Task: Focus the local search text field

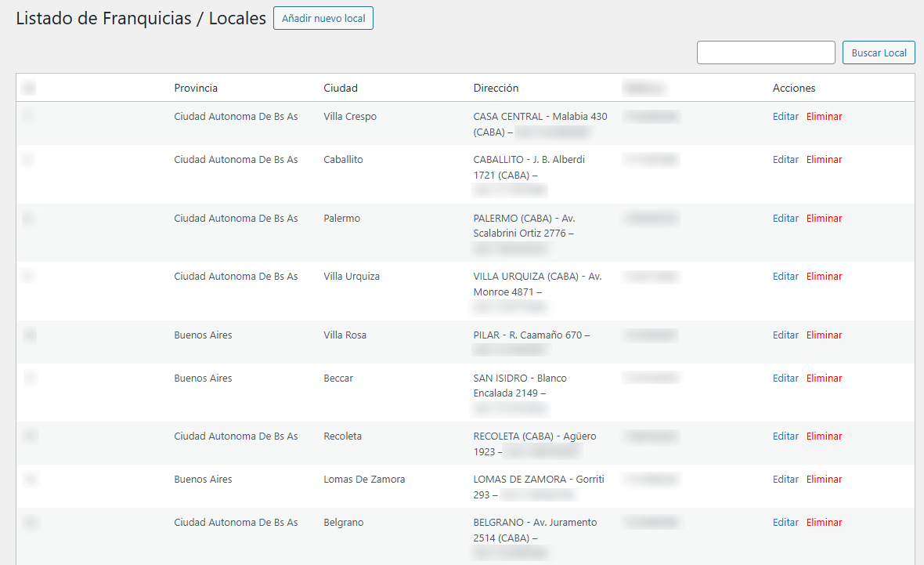Action: tap(765, 53)
